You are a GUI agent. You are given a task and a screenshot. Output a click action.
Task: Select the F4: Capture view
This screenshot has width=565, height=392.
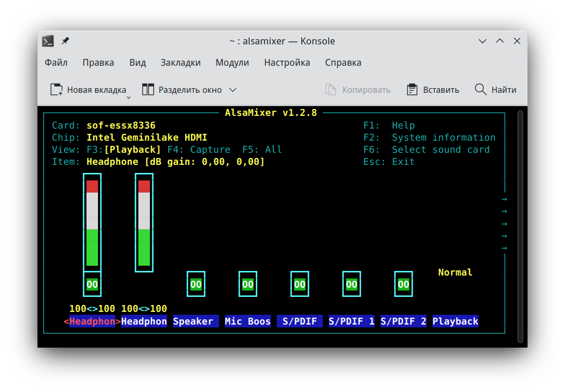pos(198,150)
